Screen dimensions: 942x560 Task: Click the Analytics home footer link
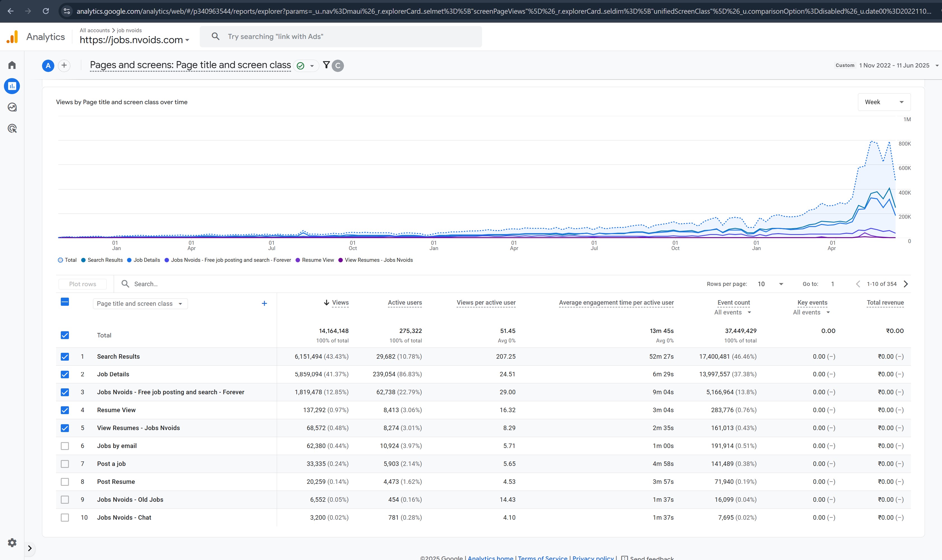tap(490, 558)
